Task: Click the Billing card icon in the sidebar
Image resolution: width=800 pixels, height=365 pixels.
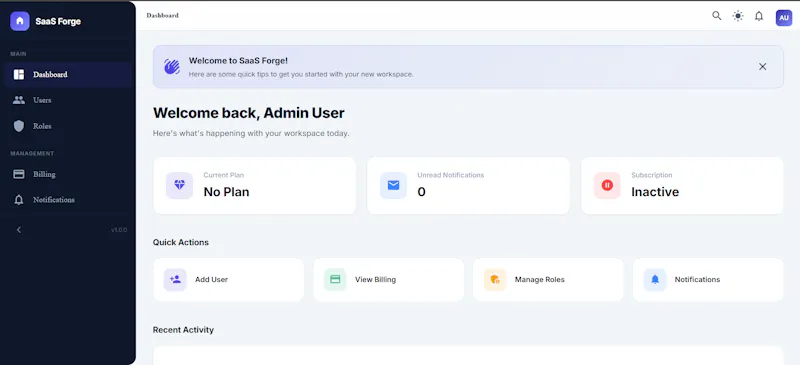Action: point(19,174)
